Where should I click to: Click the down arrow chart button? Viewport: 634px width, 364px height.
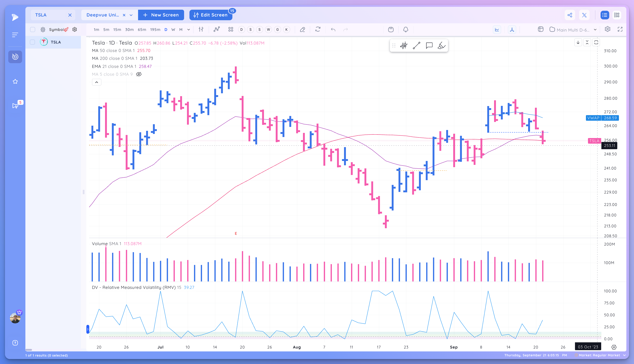pos(578,43)
